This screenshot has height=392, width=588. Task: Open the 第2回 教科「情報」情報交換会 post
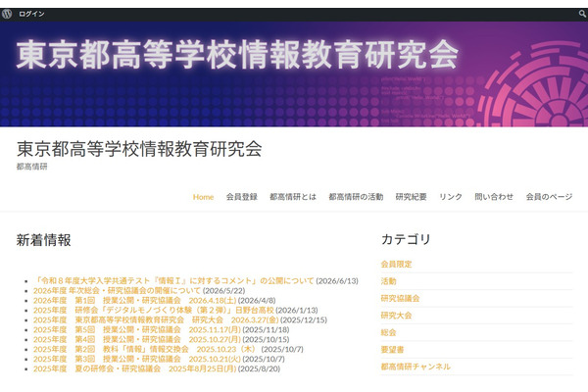(x=144, y=349)
